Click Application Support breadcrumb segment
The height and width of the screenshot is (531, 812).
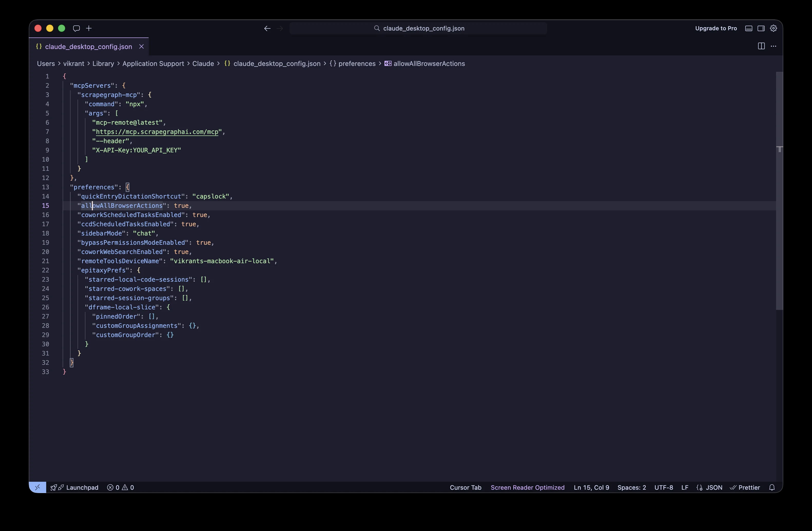153,63
